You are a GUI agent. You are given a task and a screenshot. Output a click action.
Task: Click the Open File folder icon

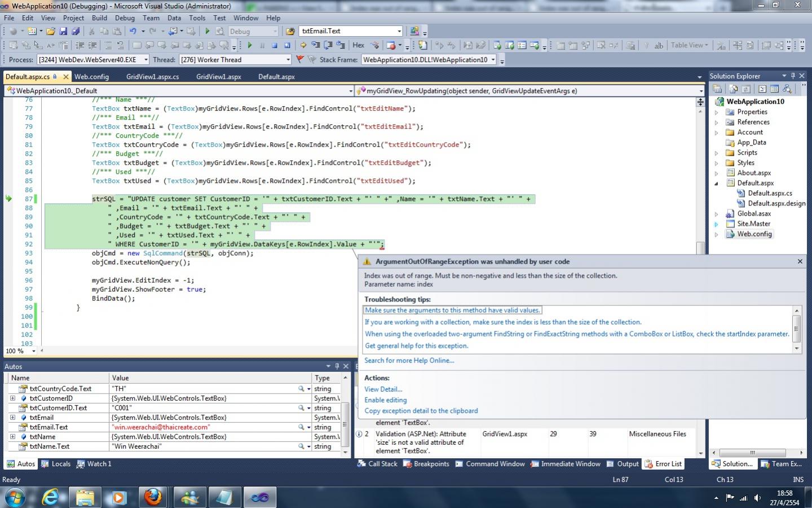tap(51, 31)
